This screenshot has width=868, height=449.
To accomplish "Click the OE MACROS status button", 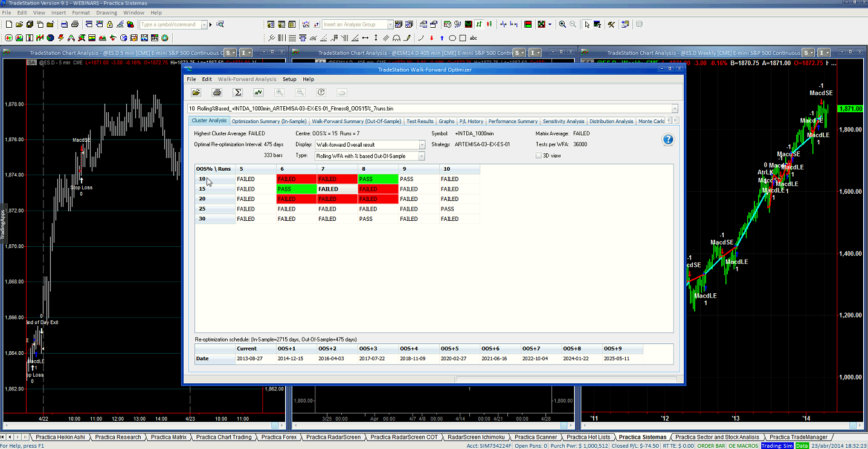I will tap(742, 446).
